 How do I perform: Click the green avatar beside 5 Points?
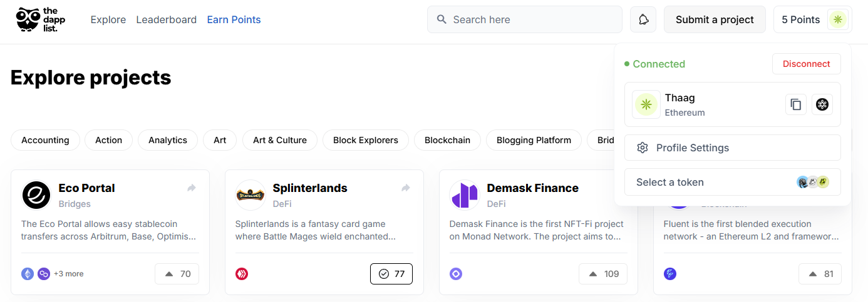(x=837, y=19)
